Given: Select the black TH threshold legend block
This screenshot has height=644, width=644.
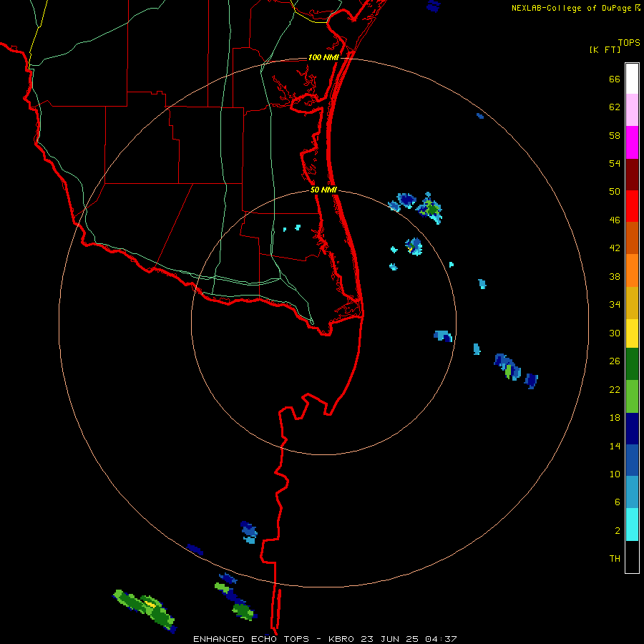Looking at the screenshot, I should [632, 557].
